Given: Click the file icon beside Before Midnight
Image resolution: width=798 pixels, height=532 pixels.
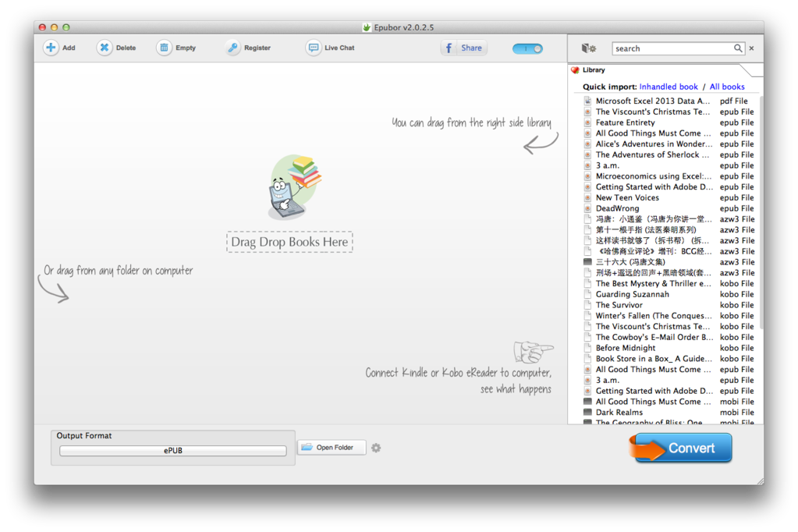Looking at the screenshot, I should [587, 348].
